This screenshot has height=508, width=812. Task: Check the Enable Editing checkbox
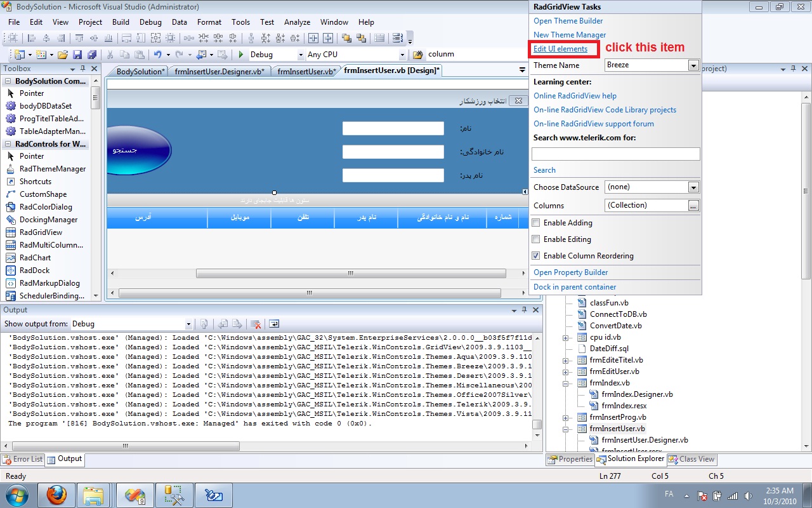[x=536, y=239]
